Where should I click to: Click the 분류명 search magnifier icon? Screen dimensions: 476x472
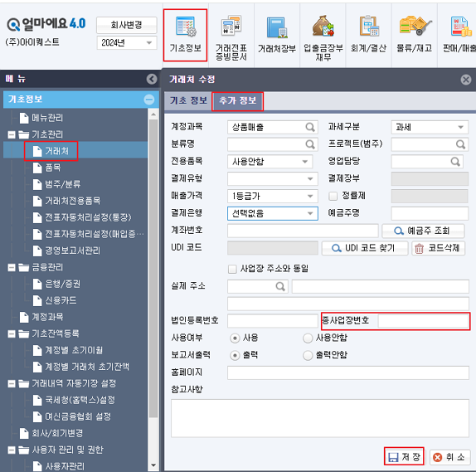[310, 144]
